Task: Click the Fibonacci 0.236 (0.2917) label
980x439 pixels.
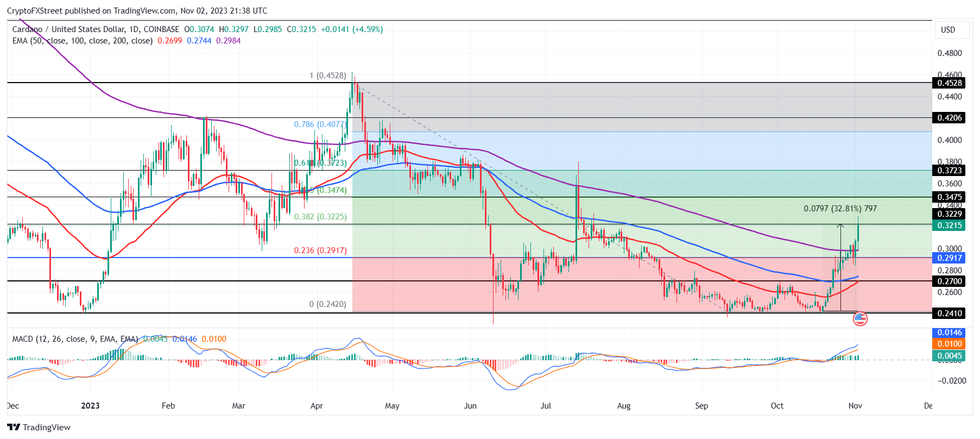Action: 320,250
